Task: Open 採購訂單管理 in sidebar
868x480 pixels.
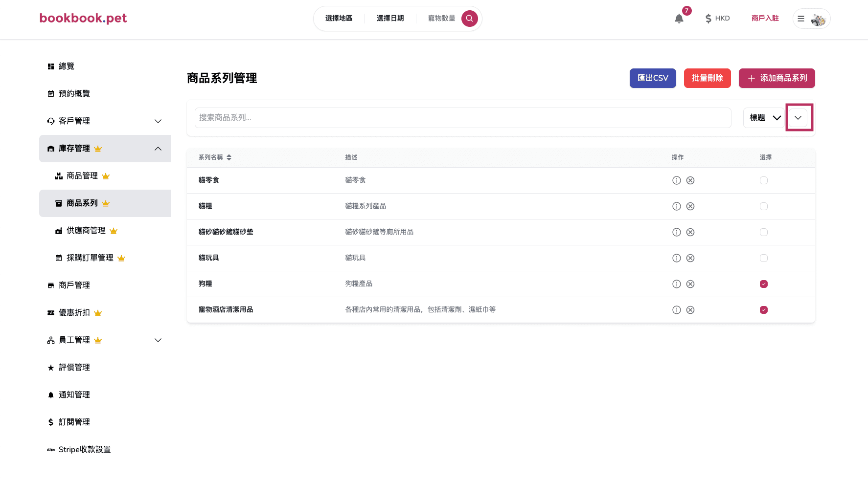Action: click(105, 258)
